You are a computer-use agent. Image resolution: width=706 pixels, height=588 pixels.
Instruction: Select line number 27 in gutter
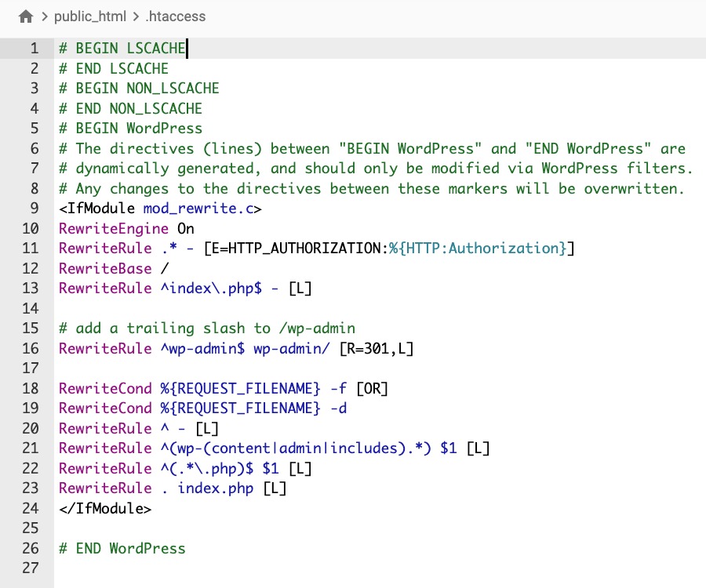click(x=30, y=568)
